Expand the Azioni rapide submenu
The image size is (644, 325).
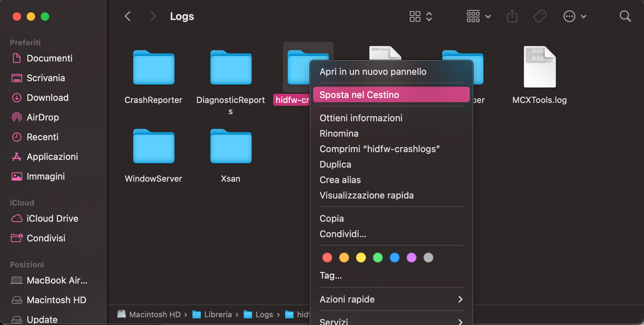[x=391, y=299]
